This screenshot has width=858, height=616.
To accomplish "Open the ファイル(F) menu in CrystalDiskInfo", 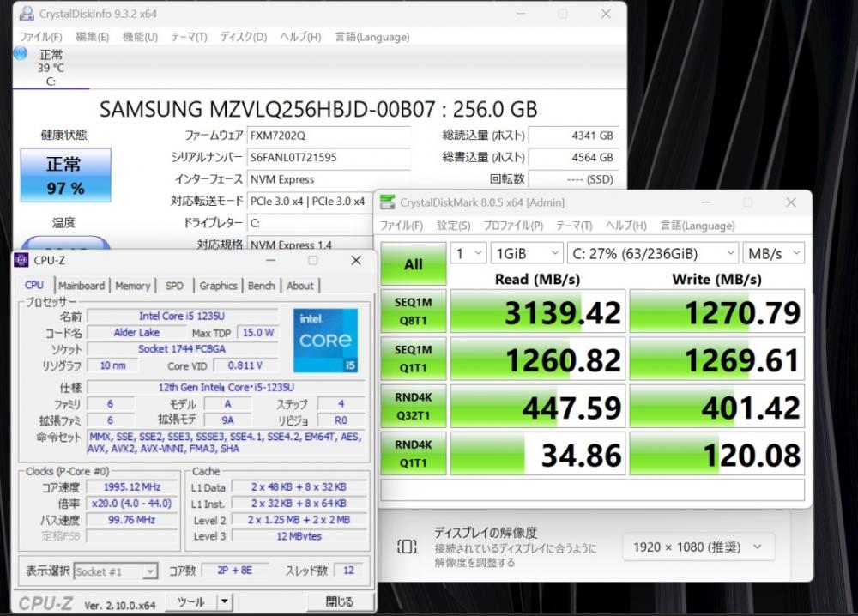I will pyautogui.click(x=40, y=37).
